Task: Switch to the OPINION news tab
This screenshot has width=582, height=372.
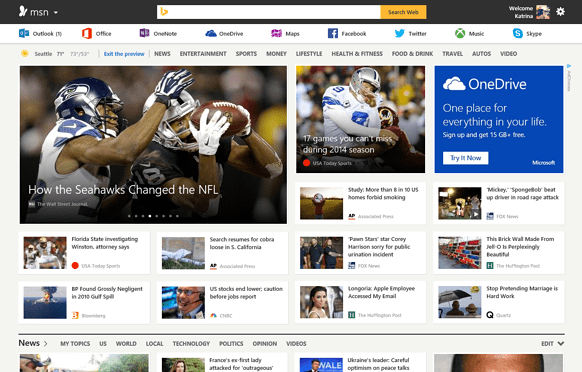Action: click(x=265, y=344)
